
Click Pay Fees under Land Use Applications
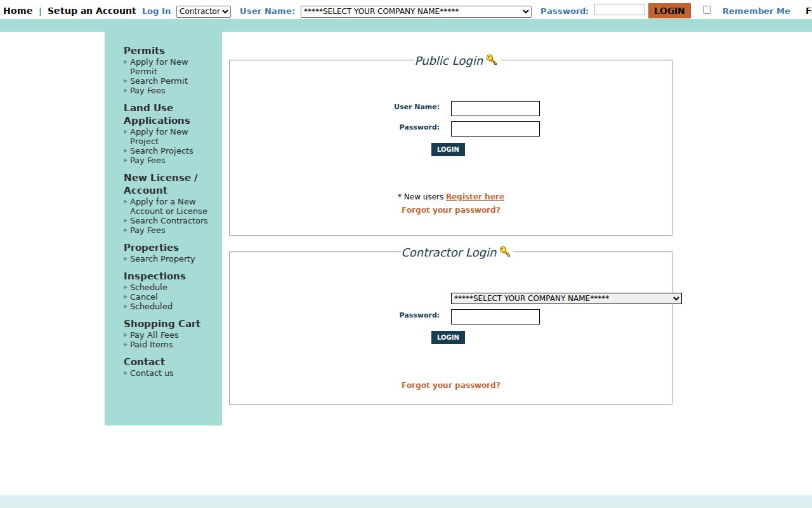point(148,161)
